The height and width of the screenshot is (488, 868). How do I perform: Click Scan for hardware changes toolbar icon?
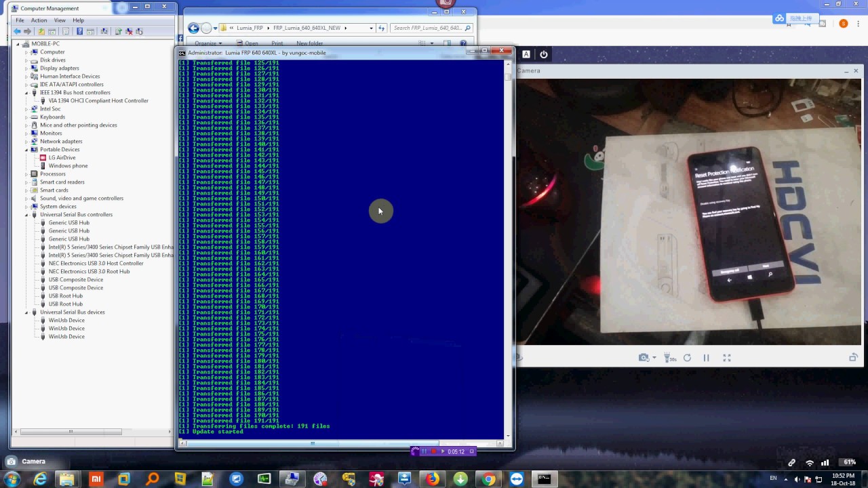click(104, 31)
